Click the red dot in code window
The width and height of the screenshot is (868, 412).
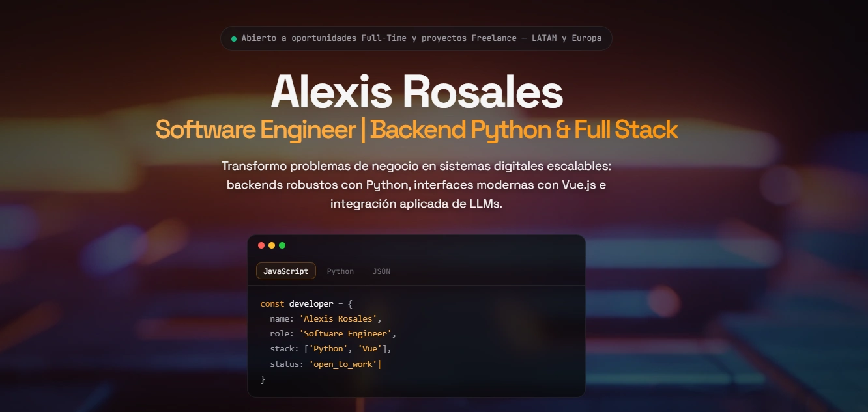point(261,245)
